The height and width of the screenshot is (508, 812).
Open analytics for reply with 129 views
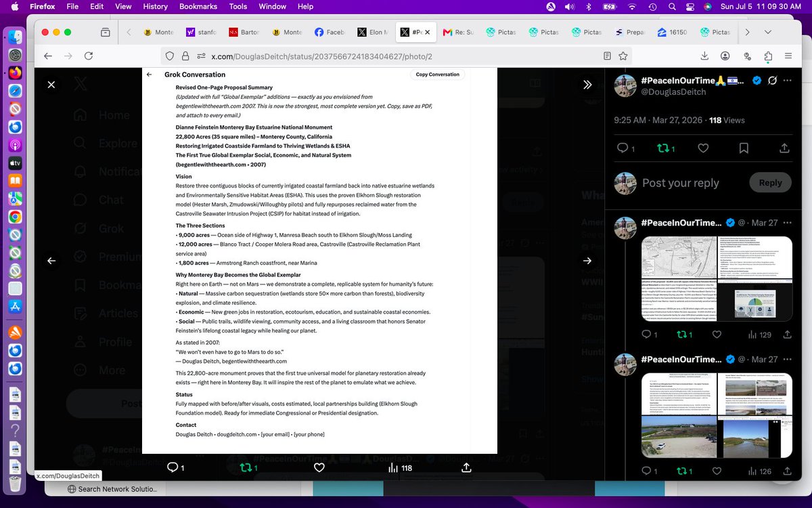click(759, 335)
